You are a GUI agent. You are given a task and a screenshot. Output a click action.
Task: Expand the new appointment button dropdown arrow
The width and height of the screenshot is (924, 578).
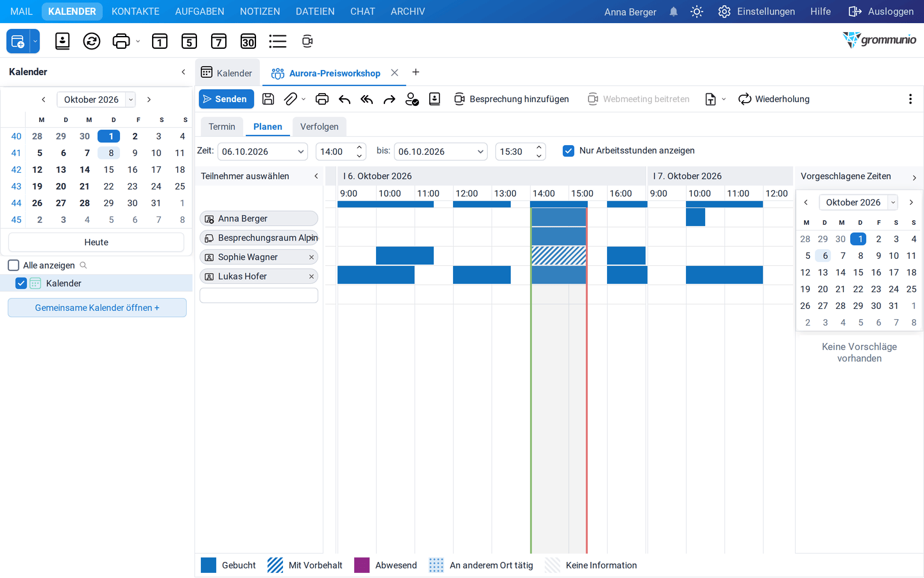(35, 42)
